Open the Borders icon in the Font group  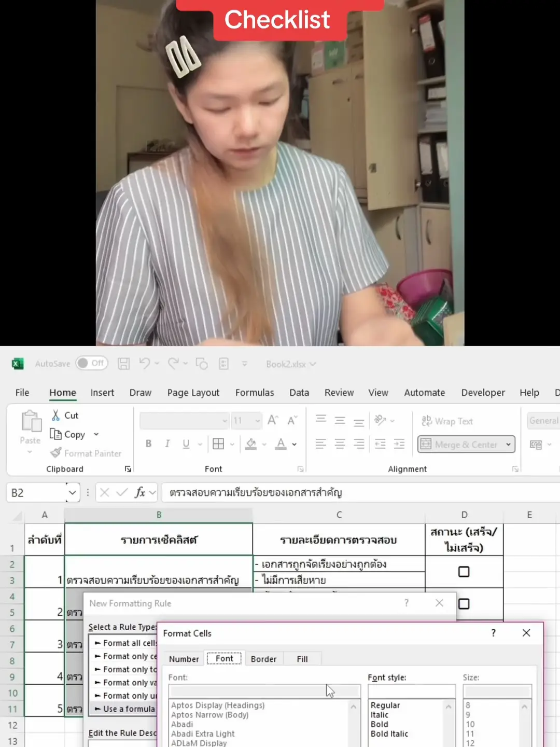(x=219, y=444)
